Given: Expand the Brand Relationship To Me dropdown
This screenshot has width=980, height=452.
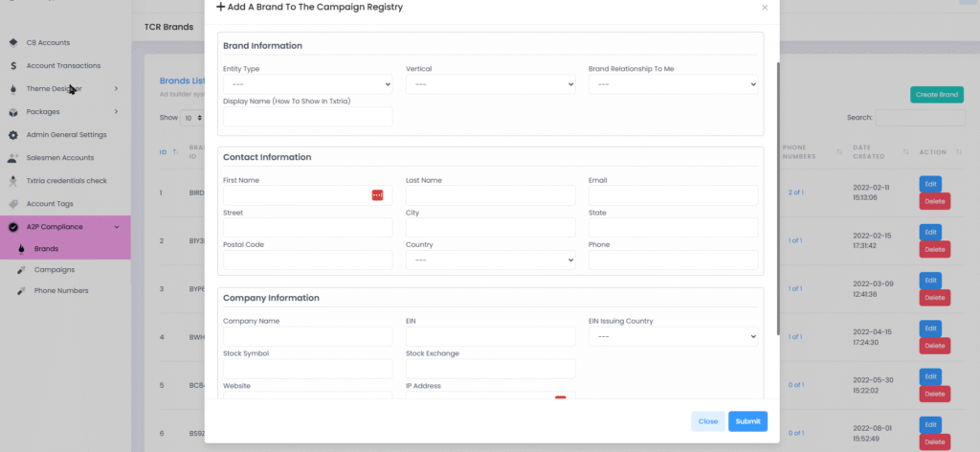Looking at the screenshot, I should tap(673, 84).
